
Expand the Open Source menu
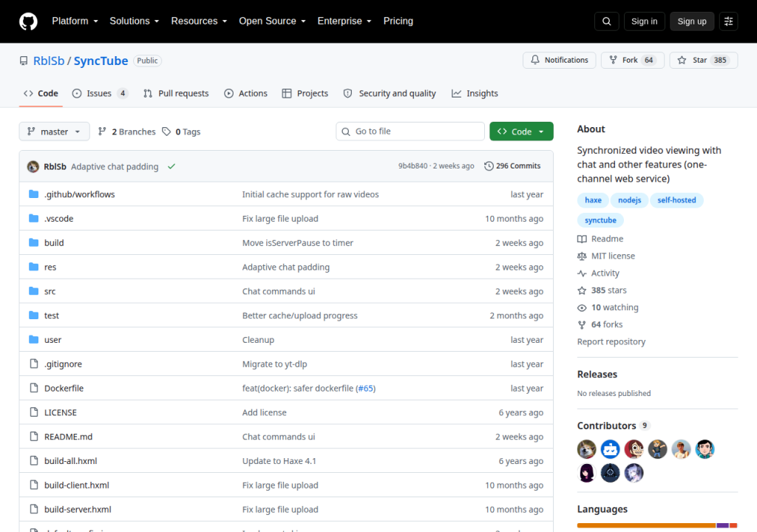tap(272, 21)
